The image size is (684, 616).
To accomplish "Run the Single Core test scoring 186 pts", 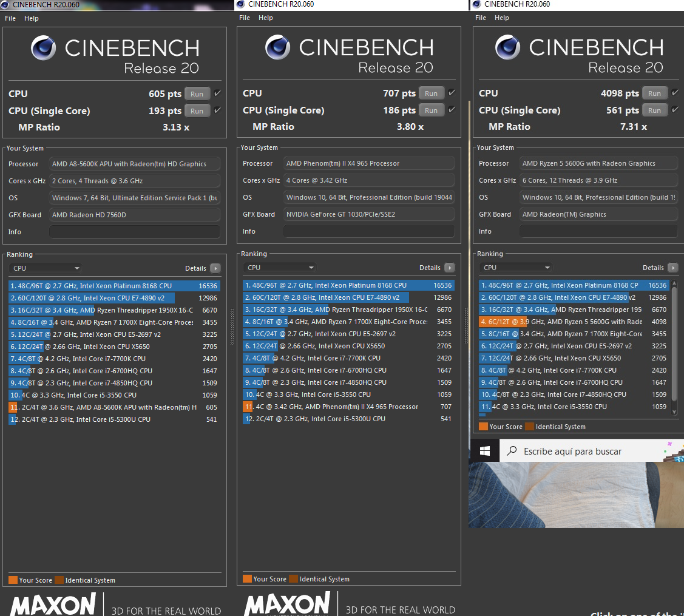I will [x=432, y=110].
